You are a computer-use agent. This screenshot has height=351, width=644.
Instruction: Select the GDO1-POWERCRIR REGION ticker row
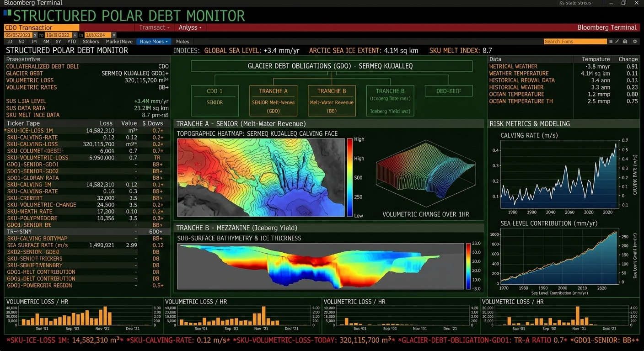tap(86, 286)
